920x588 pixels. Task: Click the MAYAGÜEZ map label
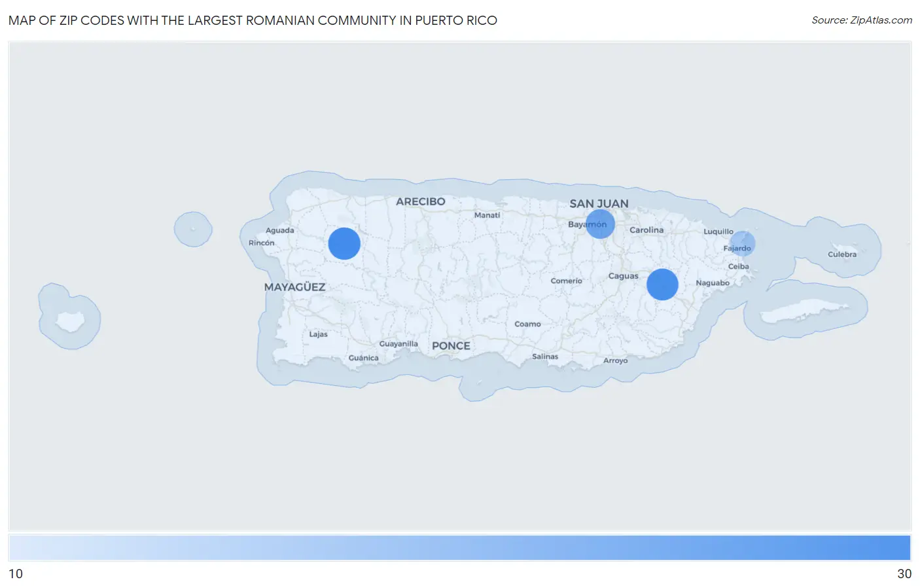pyautogui.click(x=294, y=287)
